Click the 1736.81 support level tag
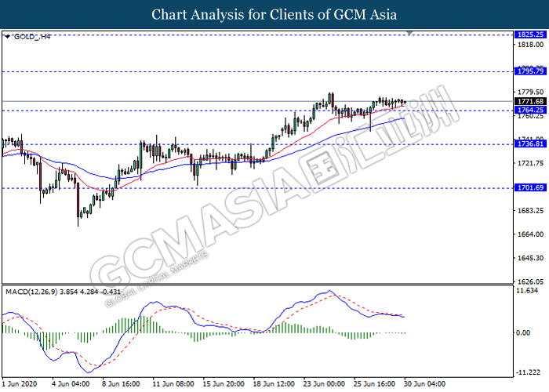The width and height of the screenshot is (549, 392). click(530, 143)
